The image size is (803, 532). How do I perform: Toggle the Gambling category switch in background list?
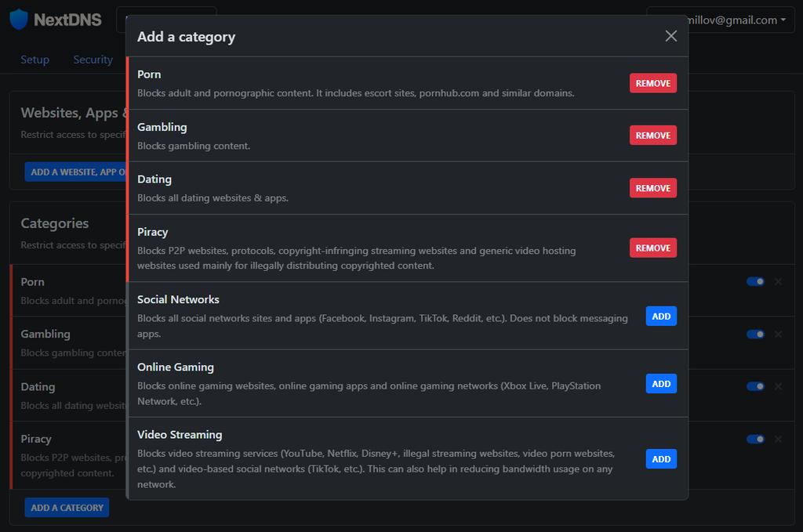click(755, 334)
